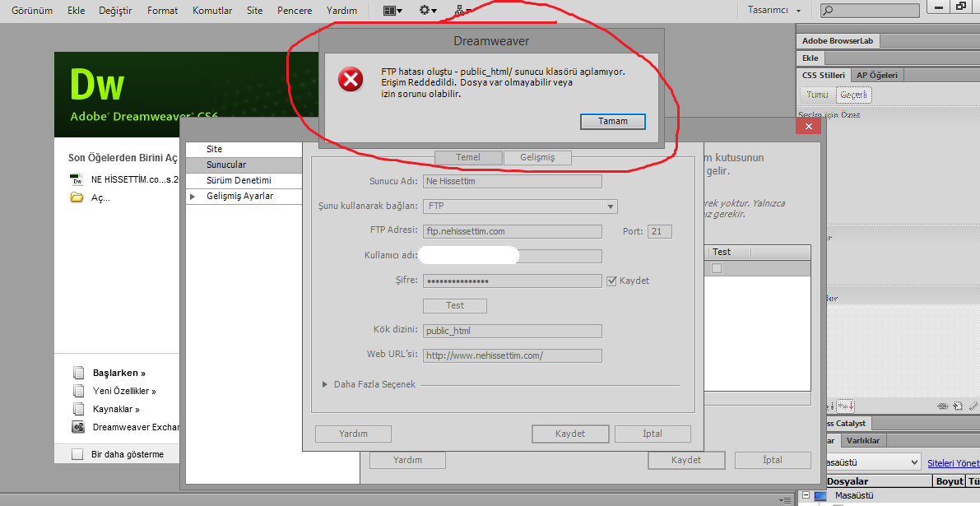Click the Masaüstü desktop icon in Files tree
Image resolution: width=980 pixels, height=506 pixels.
(x=820, y=496)
